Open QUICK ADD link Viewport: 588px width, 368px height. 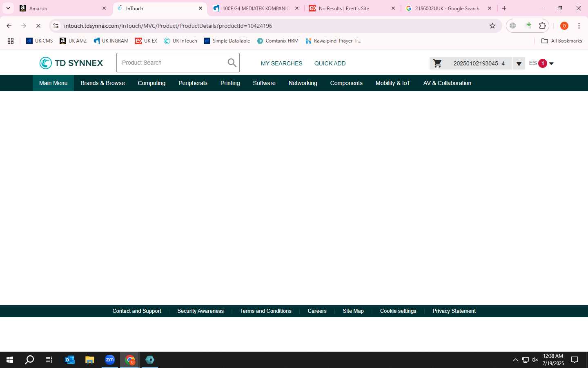coord(330,63)
